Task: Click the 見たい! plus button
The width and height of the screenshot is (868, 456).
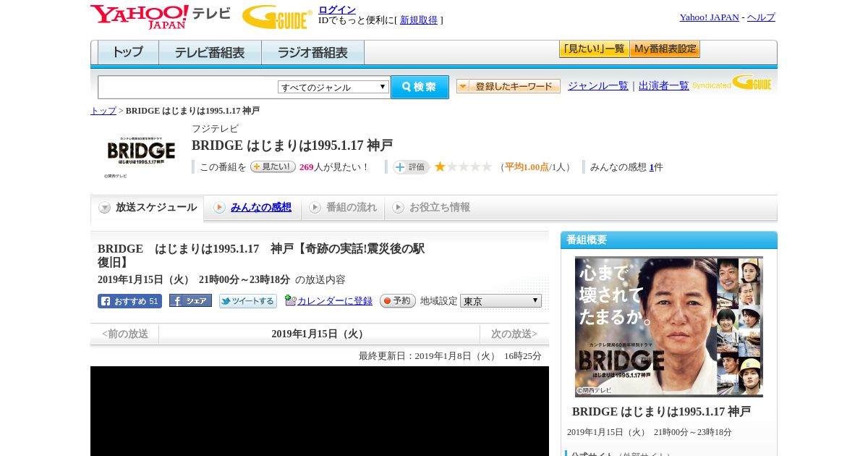Action: 273,166
